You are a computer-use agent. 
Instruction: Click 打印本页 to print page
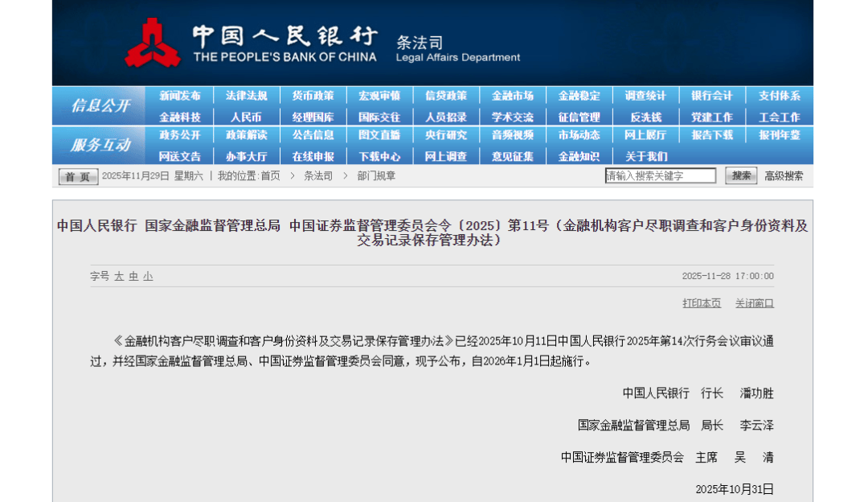tap(702, 302)
